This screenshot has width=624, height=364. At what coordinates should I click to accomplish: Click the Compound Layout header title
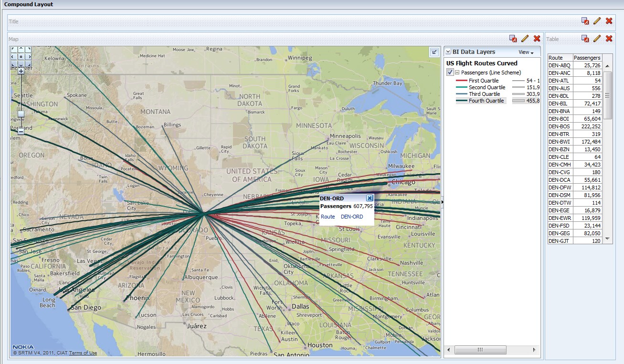click(x=29, y=4)
